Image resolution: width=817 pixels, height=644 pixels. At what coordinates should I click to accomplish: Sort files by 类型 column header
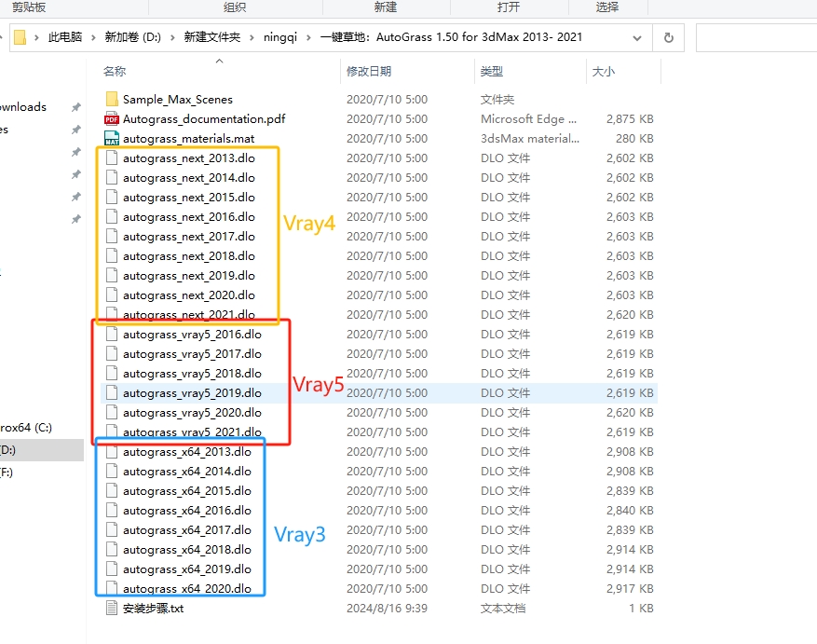491,72
